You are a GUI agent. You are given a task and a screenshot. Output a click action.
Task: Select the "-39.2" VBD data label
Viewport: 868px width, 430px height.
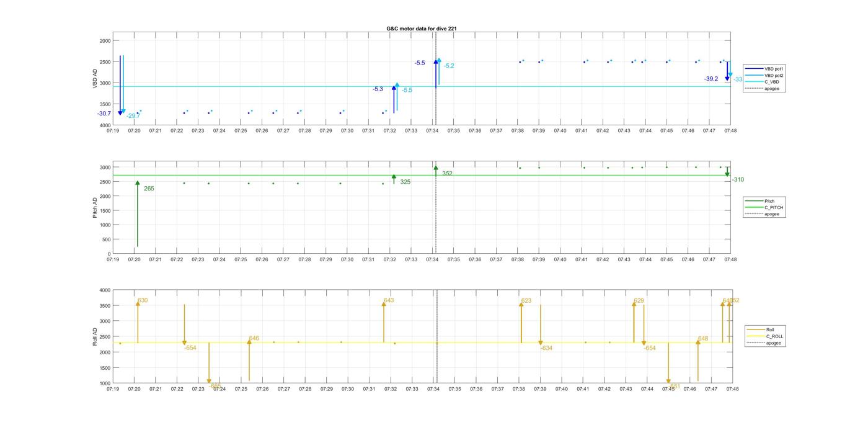(711, 79)
